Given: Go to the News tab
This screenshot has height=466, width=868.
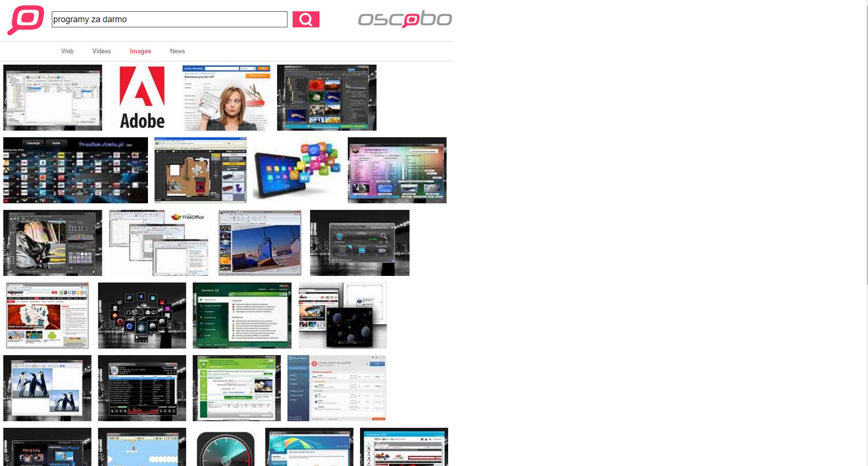Looking at the screenshot, I should pos(177,51).
